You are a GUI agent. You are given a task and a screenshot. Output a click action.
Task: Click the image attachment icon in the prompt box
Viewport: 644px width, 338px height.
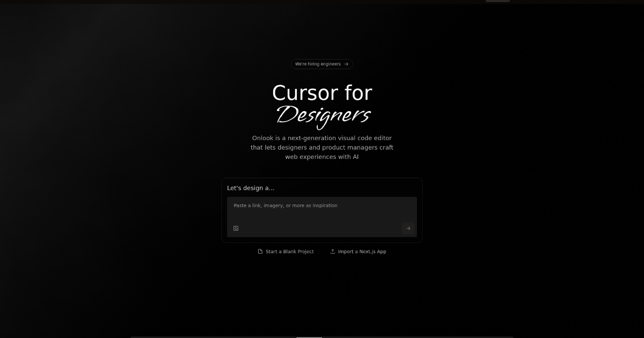click(x=236, y=228)
